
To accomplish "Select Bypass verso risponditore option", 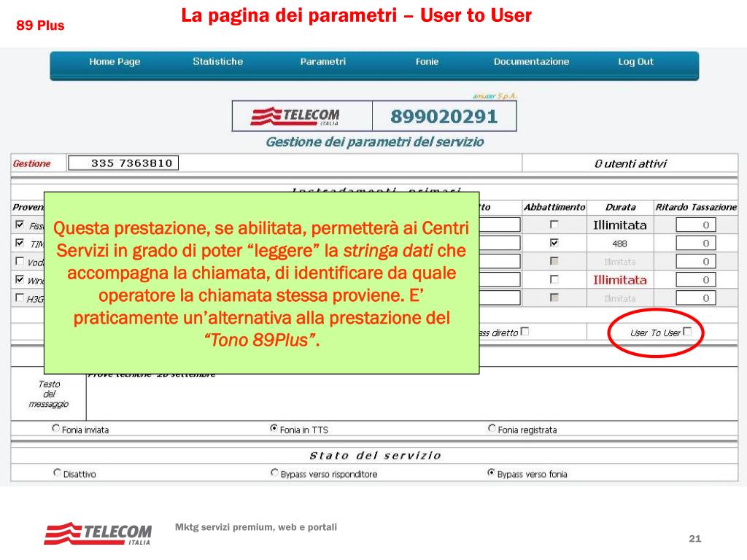I will (274, 472).
